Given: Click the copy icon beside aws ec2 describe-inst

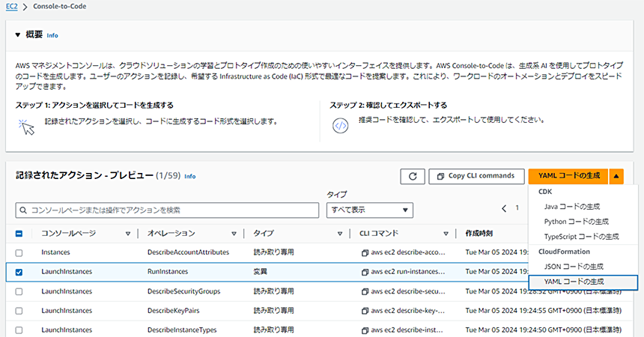Looking at the screenshot, I should (x=365, y=330).
